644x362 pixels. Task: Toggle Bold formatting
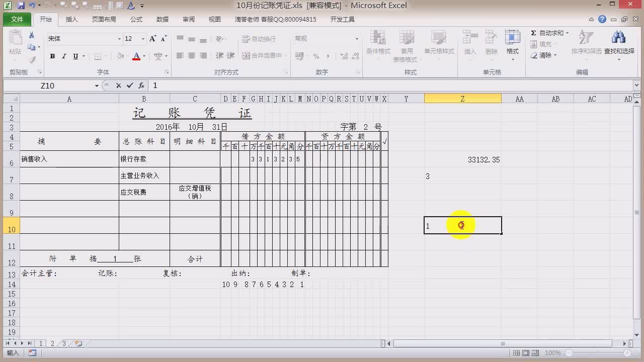52,56
